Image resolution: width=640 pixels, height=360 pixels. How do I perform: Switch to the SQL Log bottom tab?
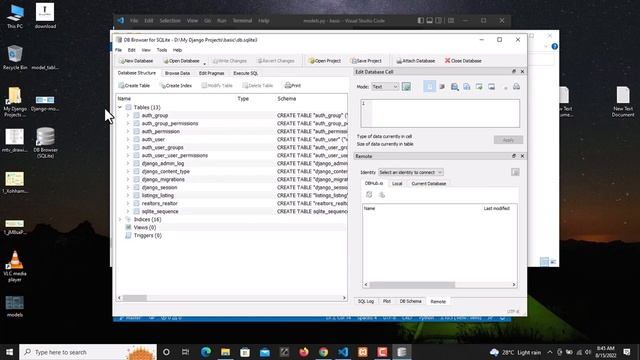click(x=366, y=301)
